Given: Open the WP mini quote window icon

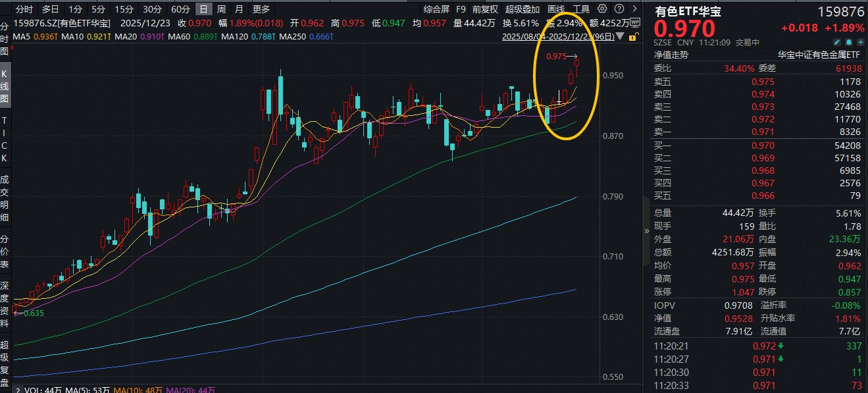Looking at the screenshot, I should 634,22.
